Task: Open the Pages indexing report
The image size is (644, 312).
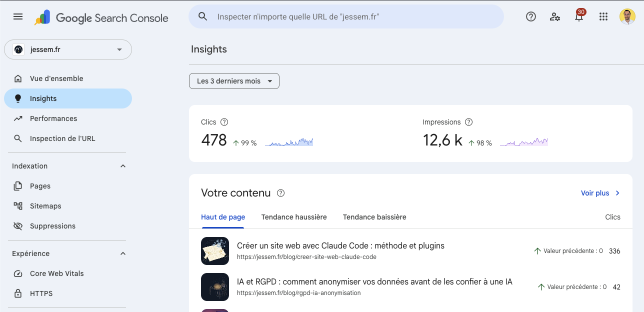Action: pyautogui.click(x=68, y=186)
